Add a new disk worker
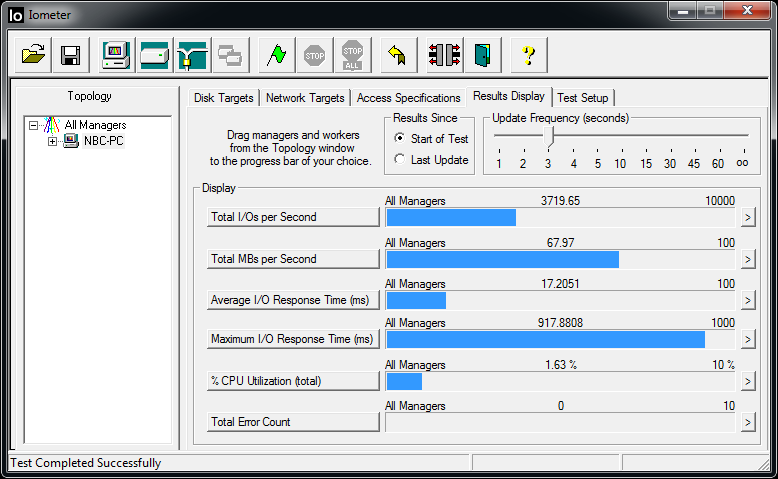The width and height of the screenshot is (778, 479). 154,55
